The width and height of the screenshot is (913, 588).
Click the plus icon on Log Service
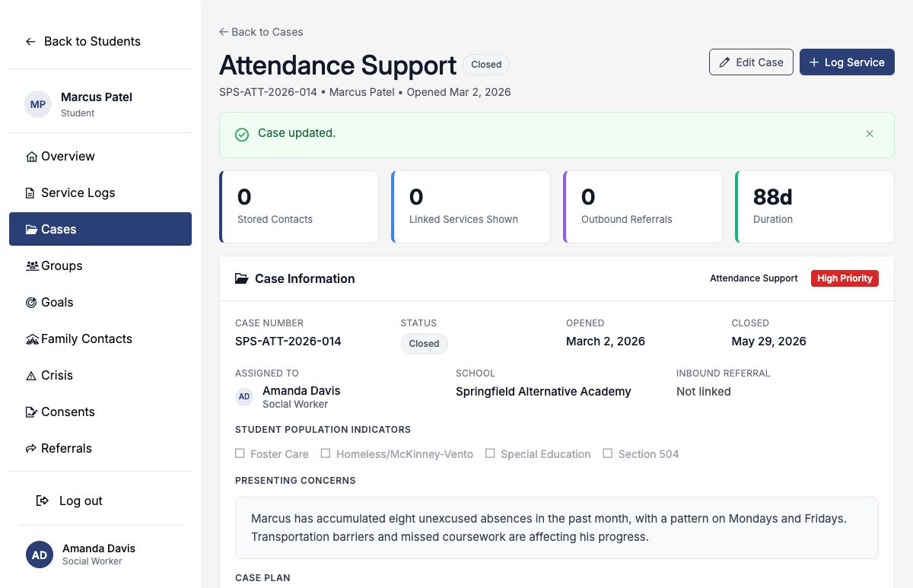coord(814,62)
